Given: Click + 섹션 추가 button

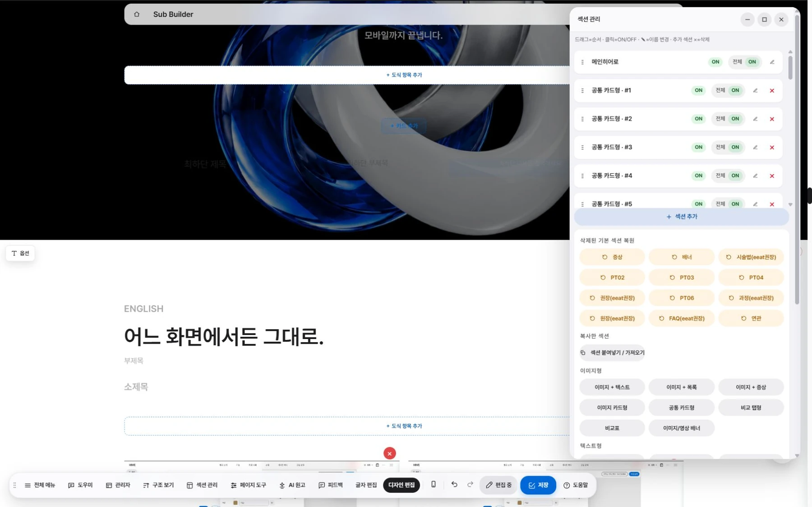Looking at the screenshot, I should pyautogui.click(x=682, y=217).
